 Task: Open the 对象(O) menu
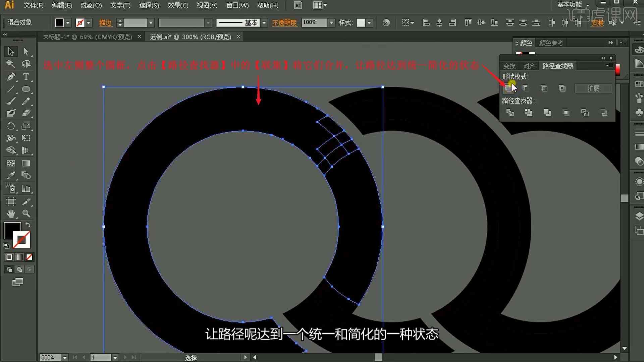91,5
